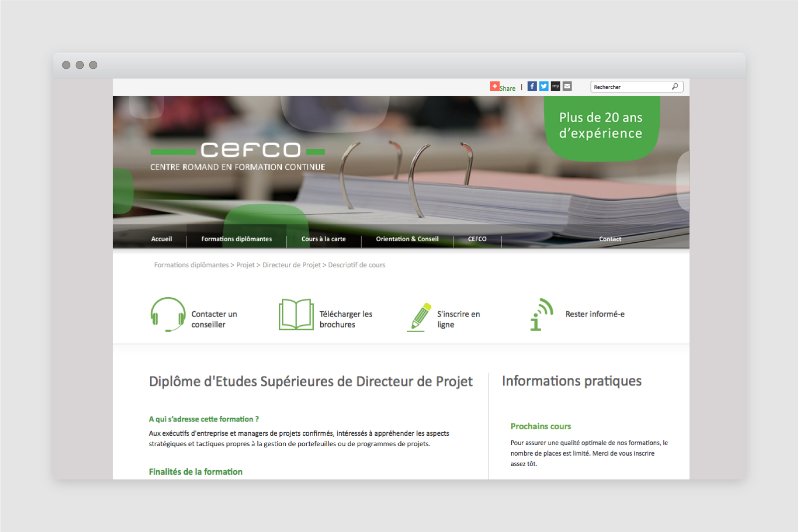798x532 pixels.
Task: Open the Contact menu item
Action: point(610,239)
